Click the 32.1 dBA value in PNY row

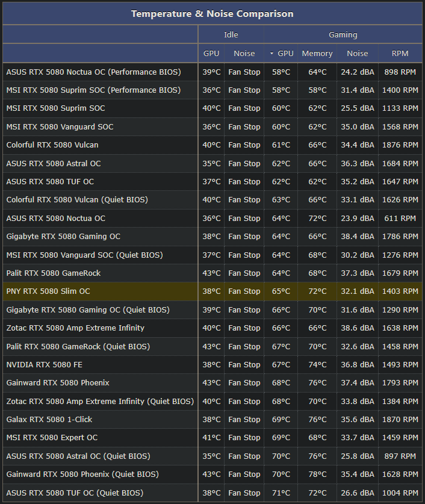[357, 291]
